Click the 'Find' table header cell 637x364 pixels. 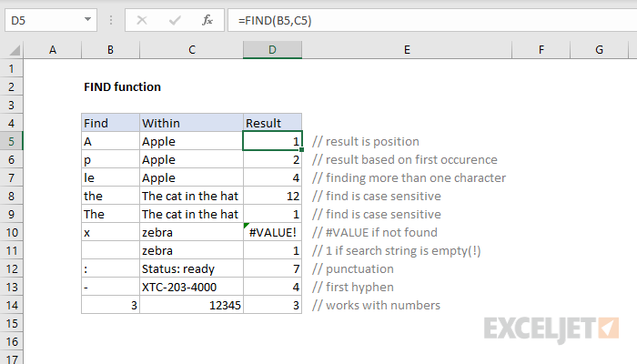110,123
